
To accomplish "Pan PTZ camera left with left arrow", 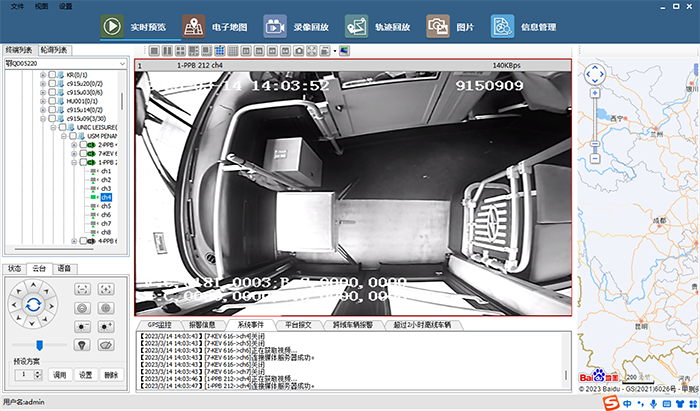I will pyautogui.click(x=14, y=306).
